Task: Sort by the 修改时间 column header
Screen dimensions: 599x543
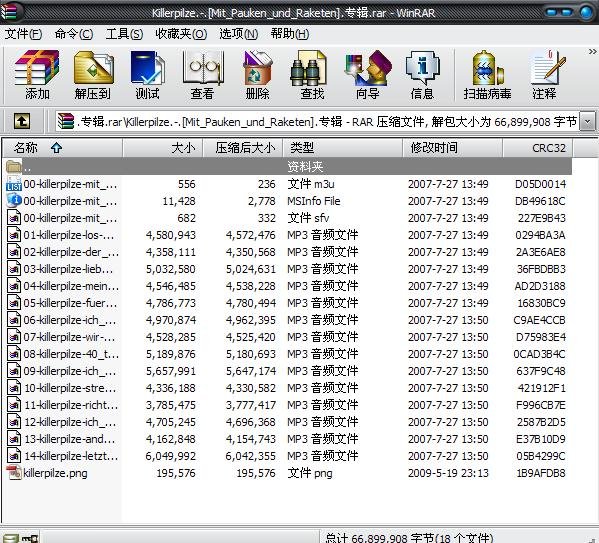Action: click(x=453, y=148)
